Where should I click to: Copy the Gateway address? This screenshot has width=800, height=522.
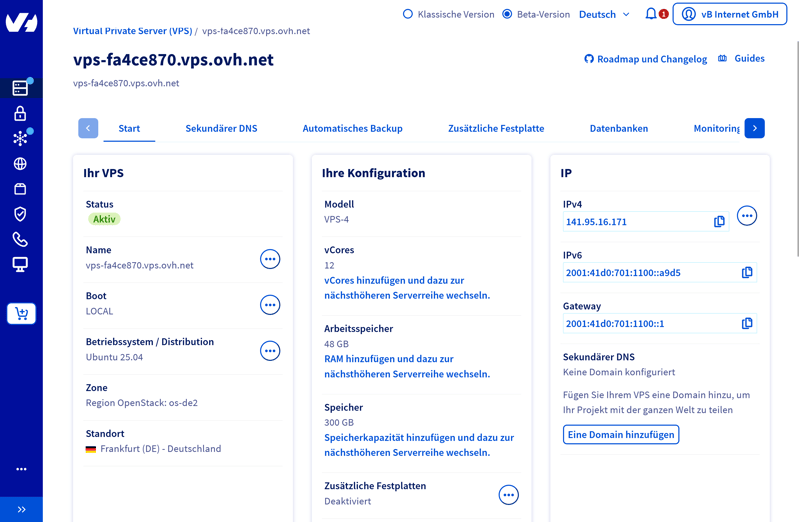click(x=747, y=324)
